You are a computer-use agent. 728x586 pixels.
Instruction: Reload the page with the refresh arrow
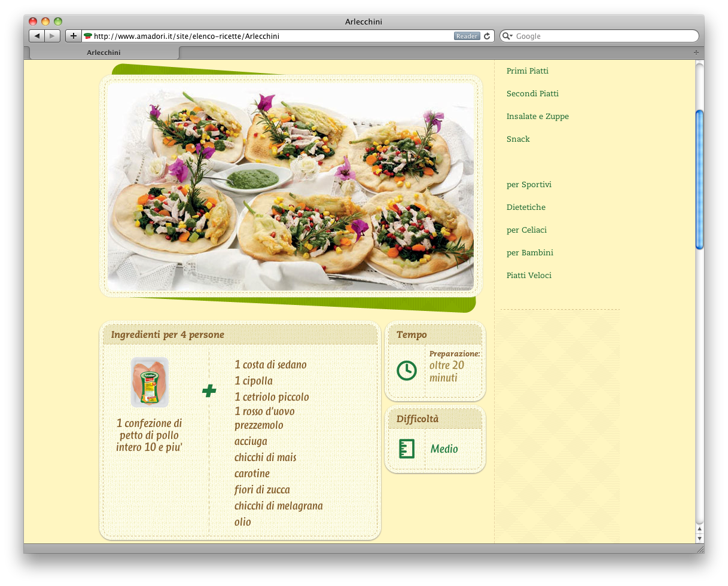487,36
